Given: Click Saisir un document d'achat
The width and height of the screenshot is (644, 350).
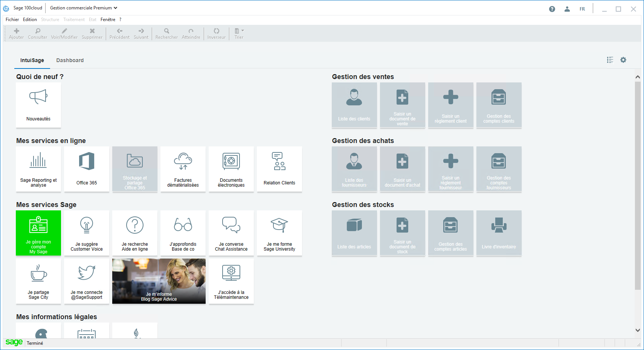Looking at the screenshot, I should [x=403, y=169].
